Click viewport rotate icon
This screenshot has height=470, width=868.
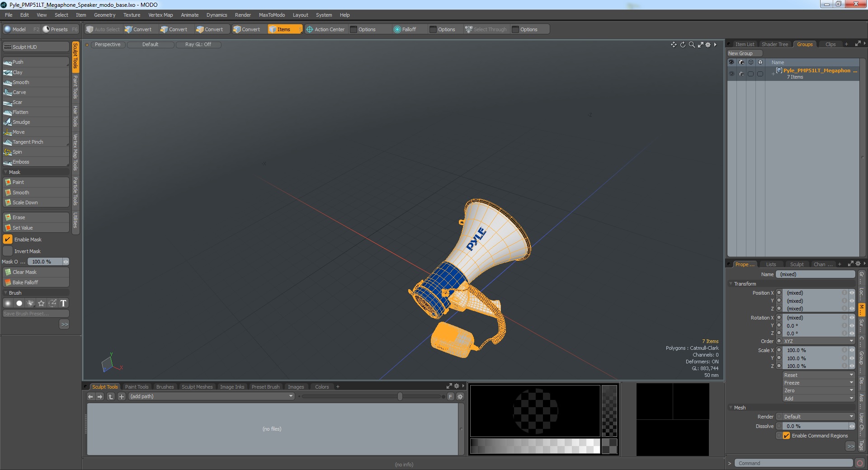pos(683,44)
